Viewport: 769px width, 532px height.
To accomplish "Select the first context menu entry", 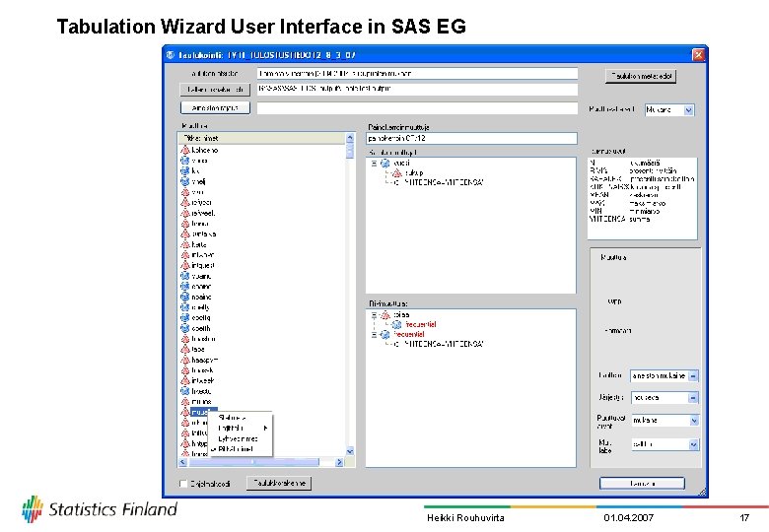I will pos(240,418).
